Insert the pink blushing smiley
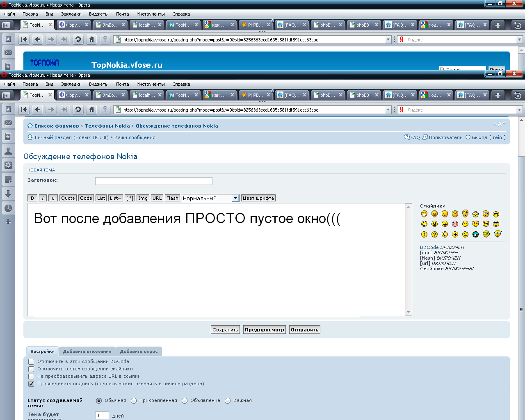Screen dimensions: 525x420 pos(455,224)
